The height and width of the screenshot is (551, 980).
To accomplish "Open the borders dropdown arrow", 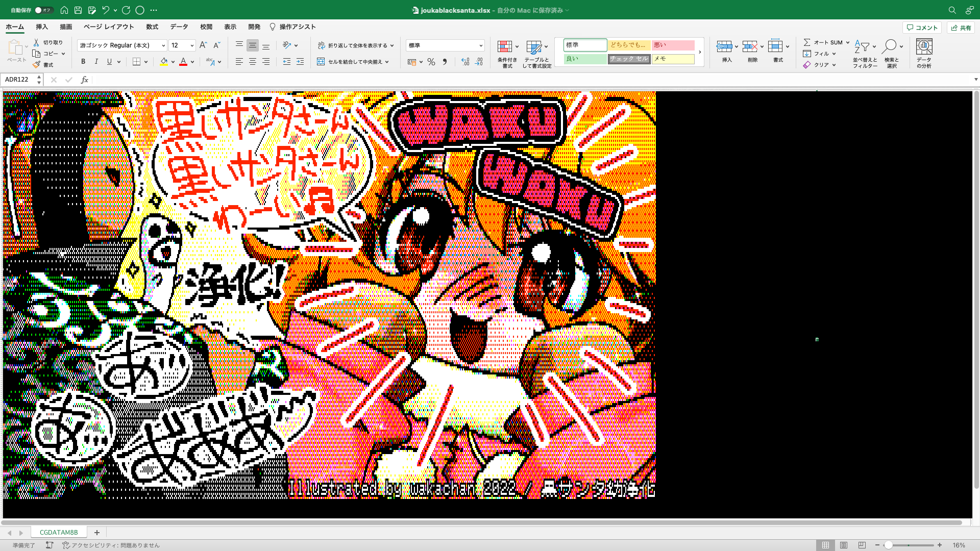I will [146, 62].
